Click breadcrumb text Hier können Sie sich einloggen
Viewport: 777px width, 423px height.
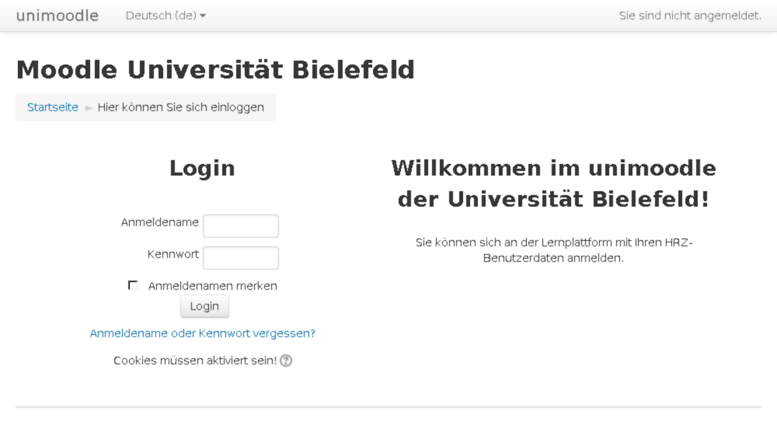click(x=181, y=107)
